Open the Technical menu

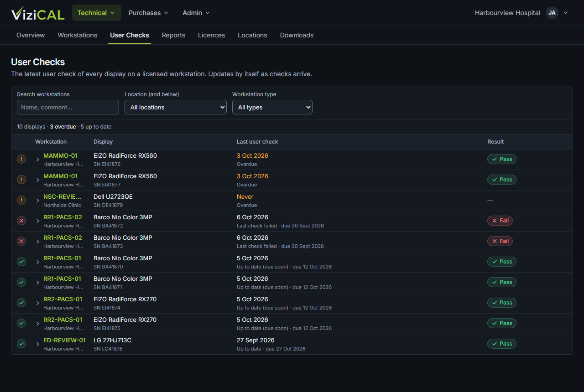tap(97, 13)
